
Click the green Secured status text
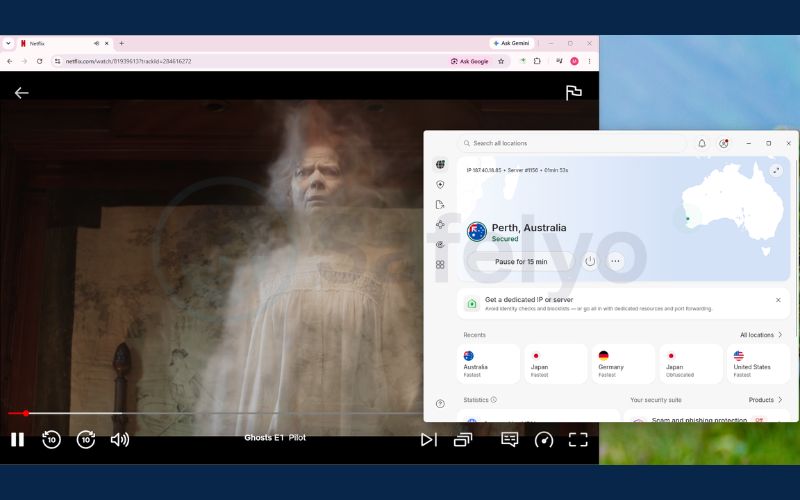coord(505,239)
